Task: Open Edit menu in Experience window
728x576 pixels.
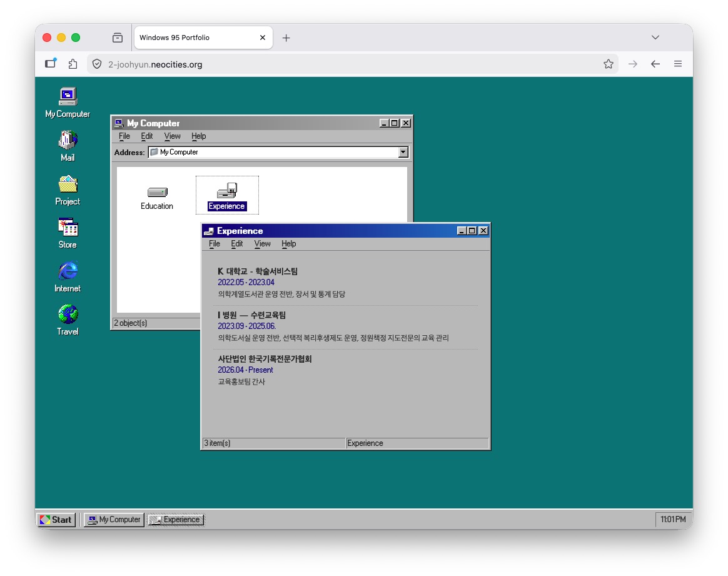Action: pos(237,244)
